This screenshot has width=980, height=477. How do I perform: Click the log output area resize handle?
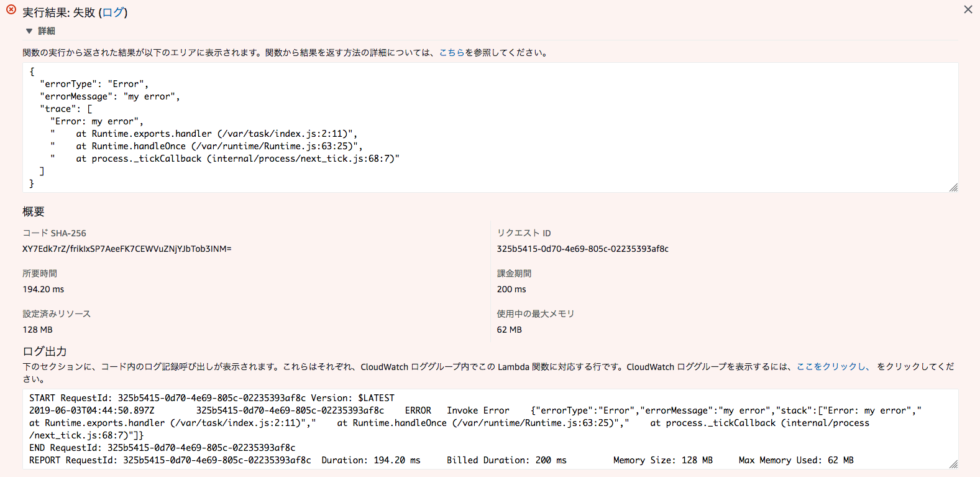(954, 464)
